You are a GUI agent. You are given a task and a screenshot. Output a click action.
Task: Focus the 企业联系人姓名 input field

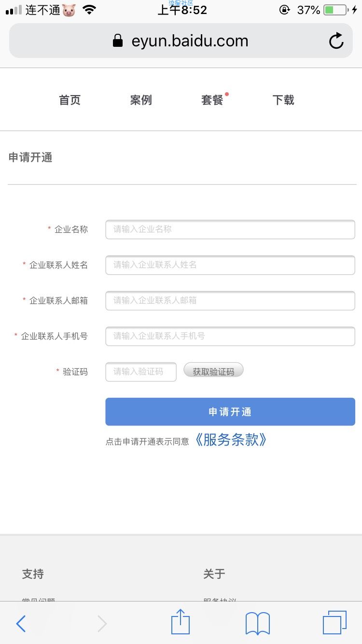pyautogui.click(x=230, y=265)
